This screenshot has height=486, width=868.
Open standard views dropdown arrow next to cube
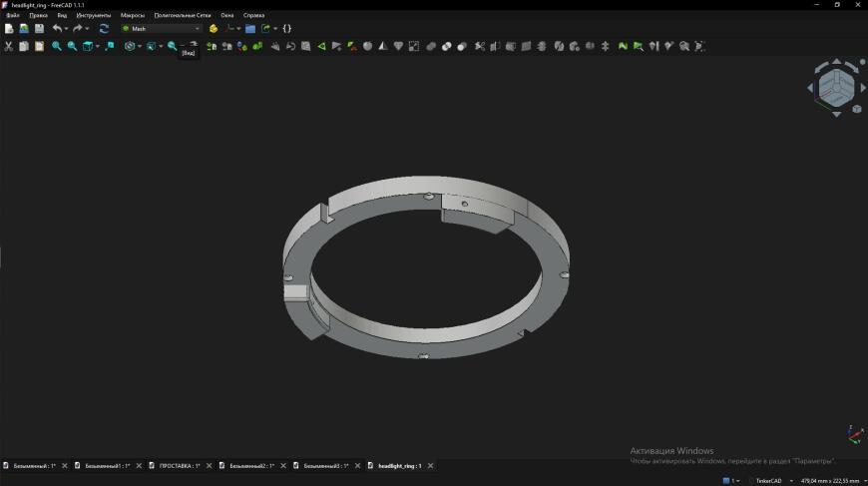98,47
